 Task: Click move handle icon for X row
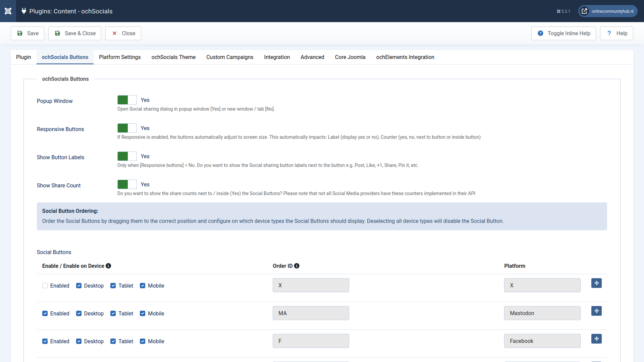pyautogui.click(x=596, y=283)
